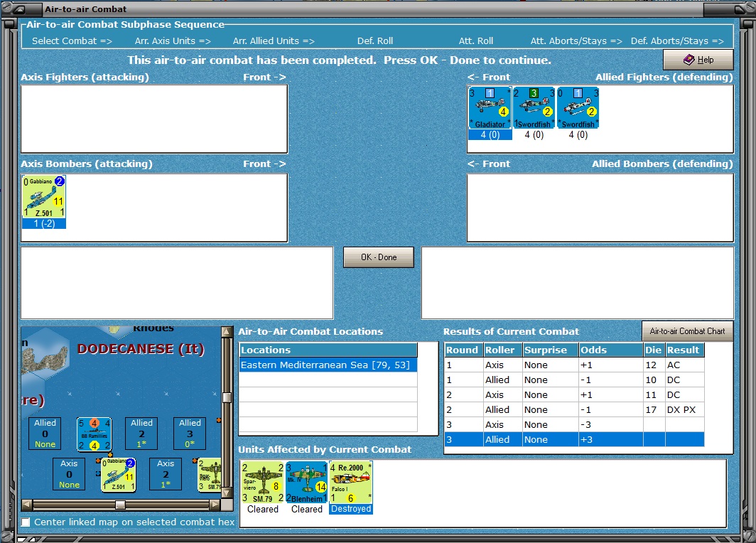This screenshot has width=756, height=543.
Task: Click the Re.2000 Falco destroyed unit
Action: 350,483
